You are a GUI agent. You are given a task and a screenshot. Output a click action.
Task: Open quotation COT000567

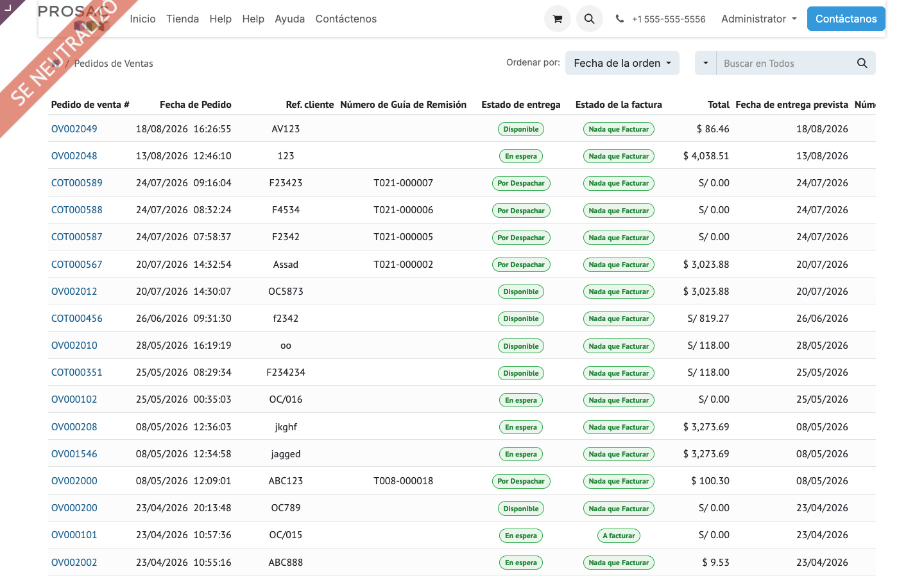click(77, 264)
